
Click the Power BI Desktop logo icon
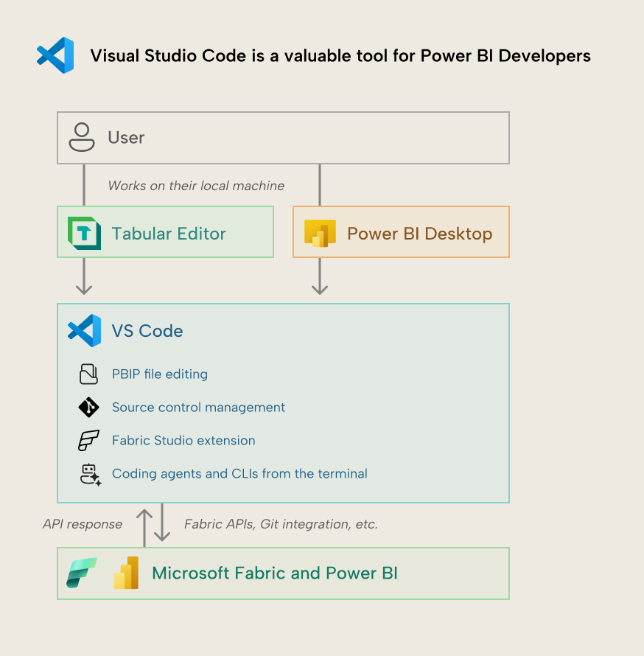coord(320,233)
